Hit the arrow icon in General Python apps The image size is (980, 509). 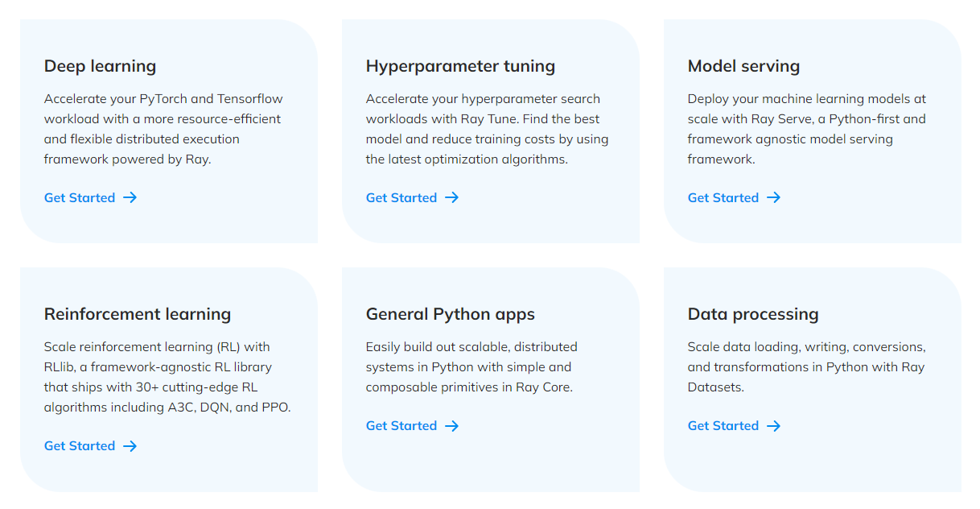[x=452, y=425]
